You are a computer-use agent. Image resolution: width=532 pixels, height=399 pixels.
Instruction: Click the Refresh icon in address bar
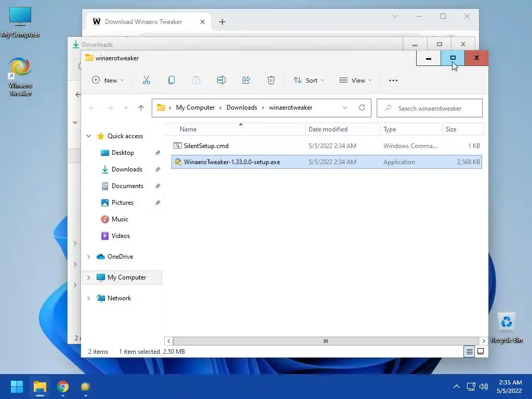pyautogui.click(x=362, y=108)
